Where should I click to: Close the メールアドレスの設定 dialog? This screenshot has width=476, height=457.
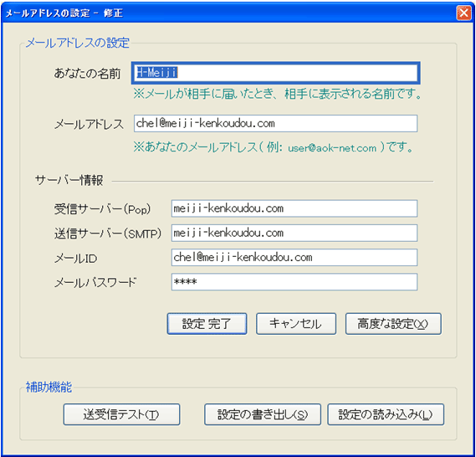point(463,13)
